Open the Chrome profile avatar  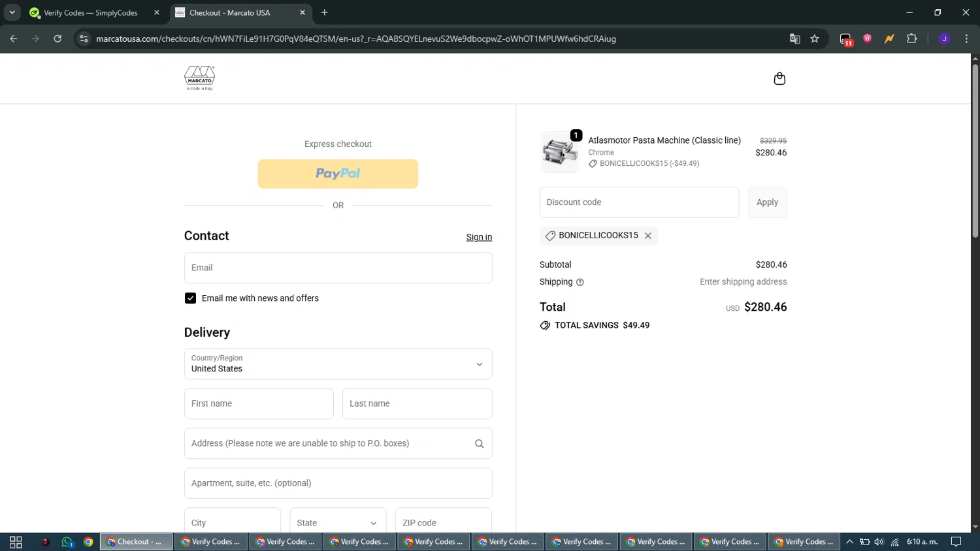click(944, 39)
